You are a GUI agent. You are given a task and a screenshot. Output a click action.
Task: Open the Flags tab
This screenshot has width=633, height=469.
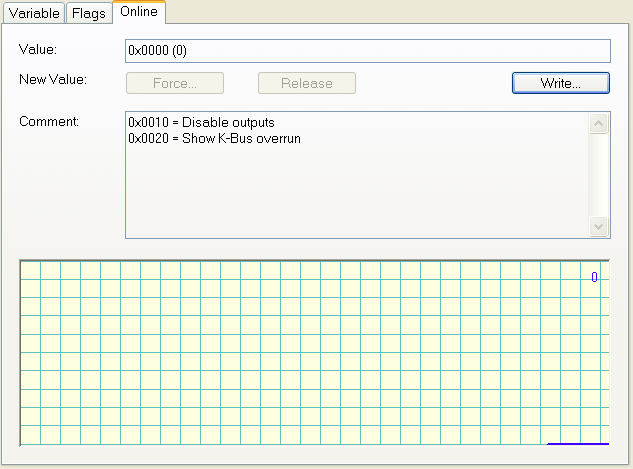(89, 13)
